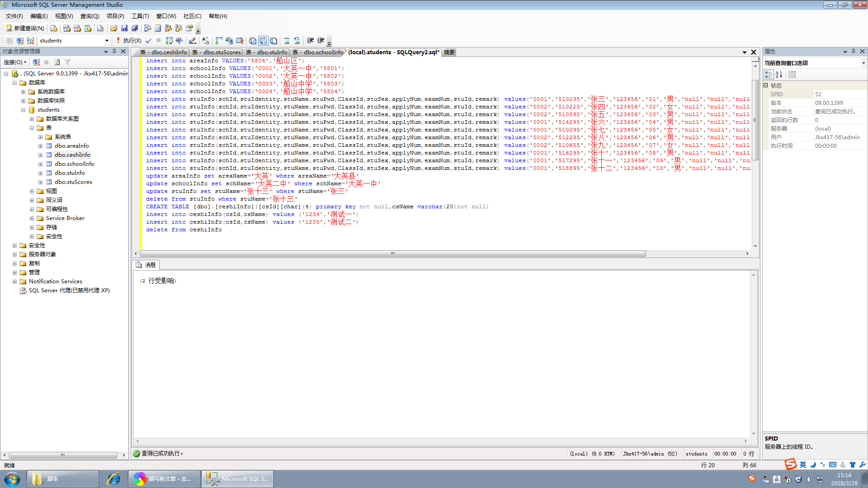Click the Execute (执行) button
Viewport: 868px width, 488px height.
[x=128, y=40]
